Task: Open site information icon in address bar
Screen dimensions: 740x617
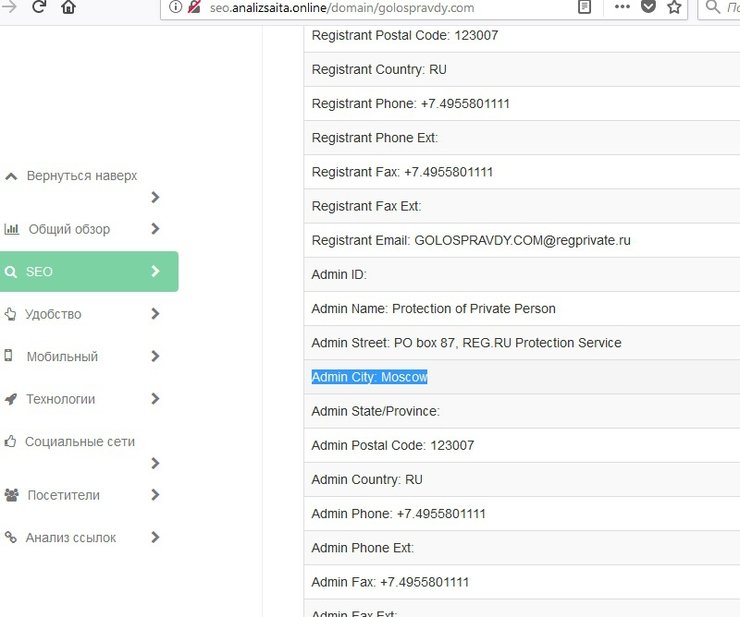Action: pos(175,7)
